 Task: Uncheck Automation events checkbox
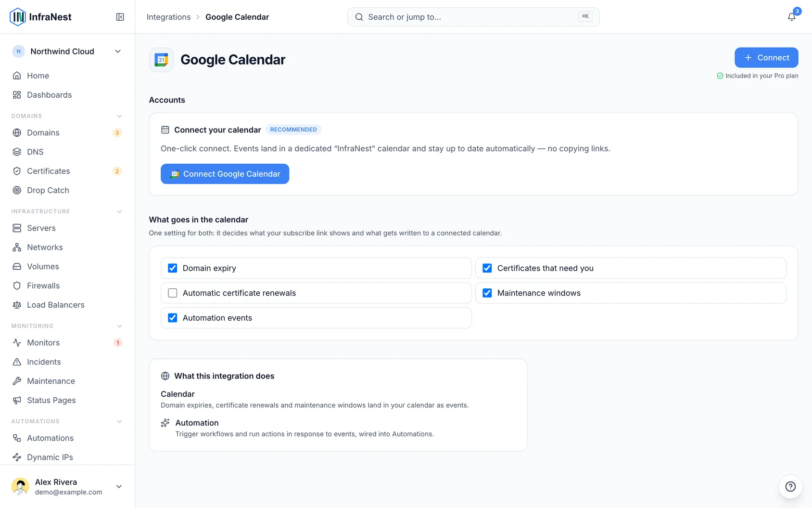click(x=173, y=318)
